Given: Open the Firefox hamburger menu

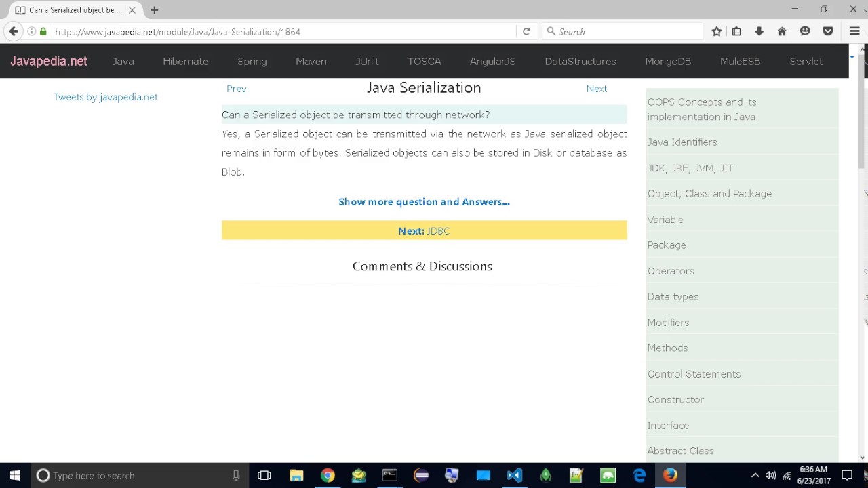Looking at the screenshot, I should (854, 31).
